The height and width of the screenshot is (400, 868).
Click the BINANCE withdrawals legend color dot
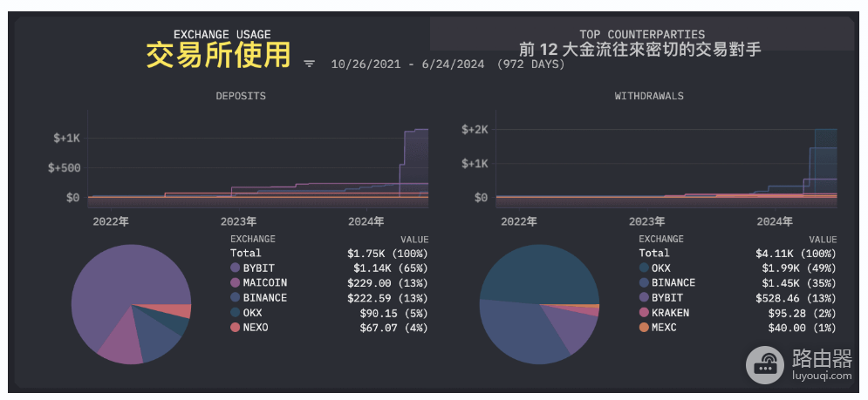(644, 282)
